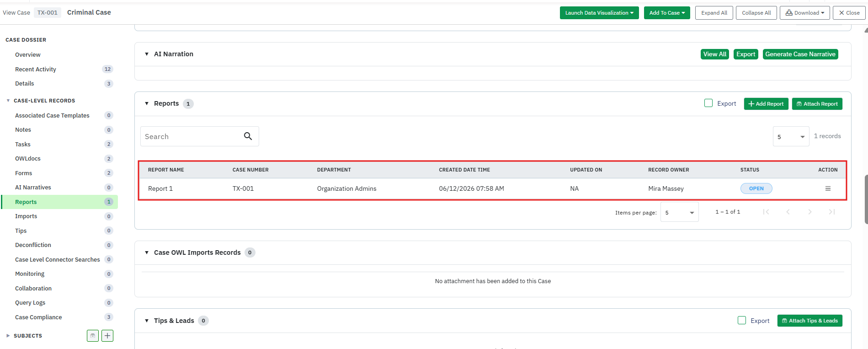The width and height of the screenshot is (868, 349).
Task: Open the hamburger action menu for Report 1
Action: point(828,188)
